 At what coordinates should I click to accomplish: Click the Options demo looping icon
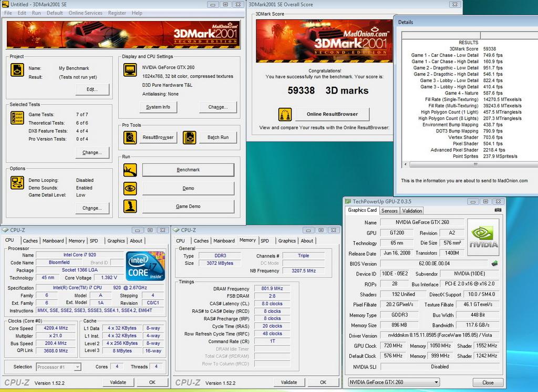coord(17,183)
